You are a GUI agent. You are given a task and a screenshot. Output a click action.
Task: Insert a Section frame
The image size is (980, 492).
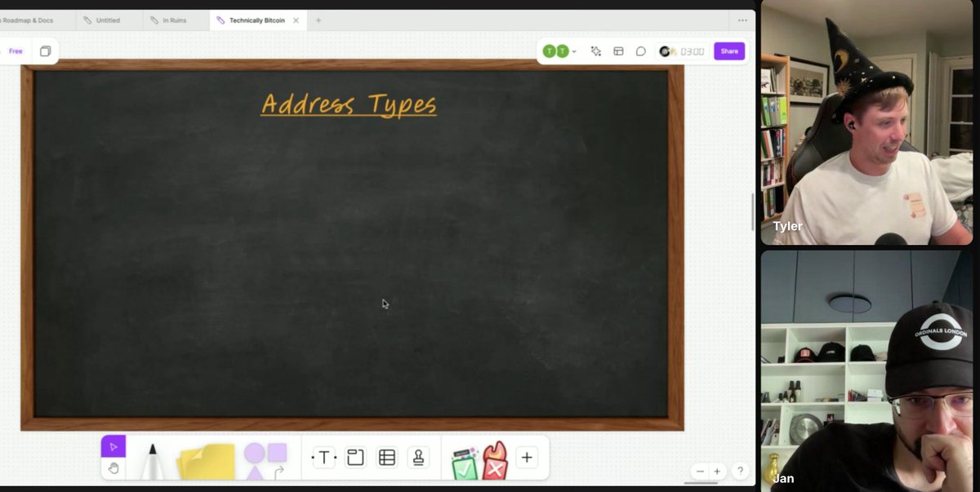pyautogui.click(x=355, y=458)
